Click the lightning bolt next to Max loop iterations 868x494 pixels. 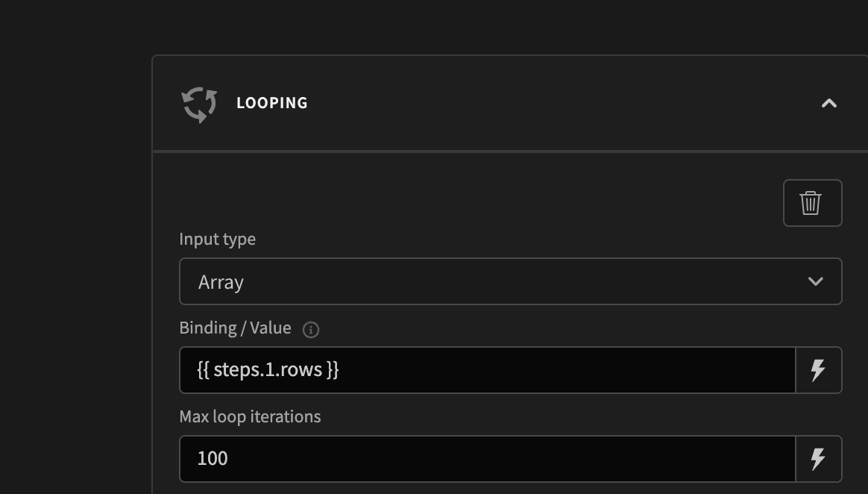818,458
